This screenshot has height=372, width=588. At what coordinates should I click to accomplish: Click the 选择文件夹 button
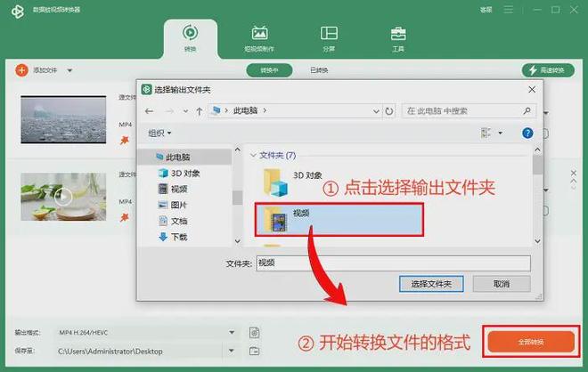431,284
